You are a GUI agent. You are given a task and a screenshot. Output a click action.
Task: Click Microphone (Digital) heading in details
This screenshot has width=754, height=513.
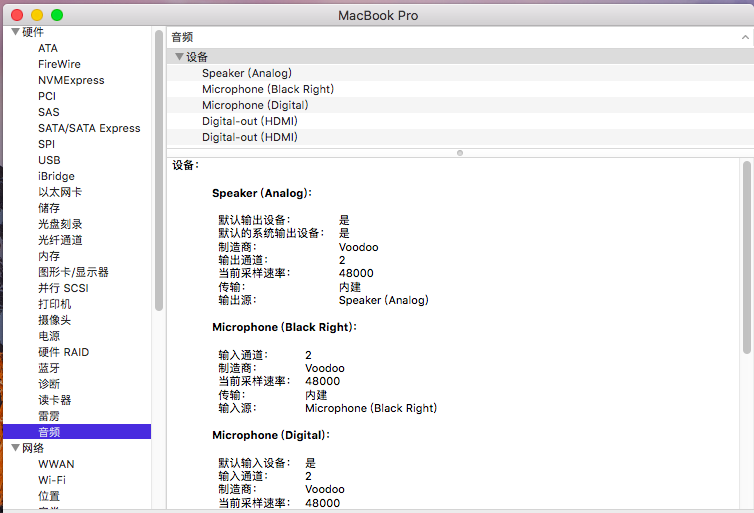[x=271, y=435]
